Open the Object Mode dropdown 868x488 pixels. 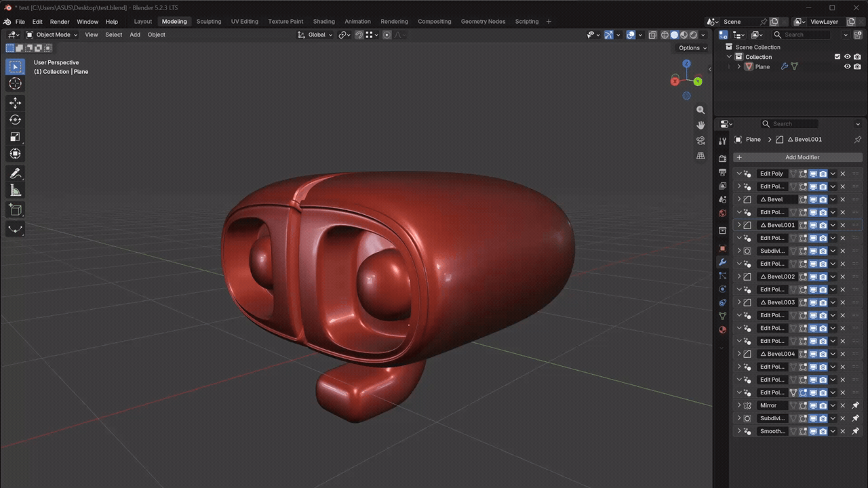point(52,35)
